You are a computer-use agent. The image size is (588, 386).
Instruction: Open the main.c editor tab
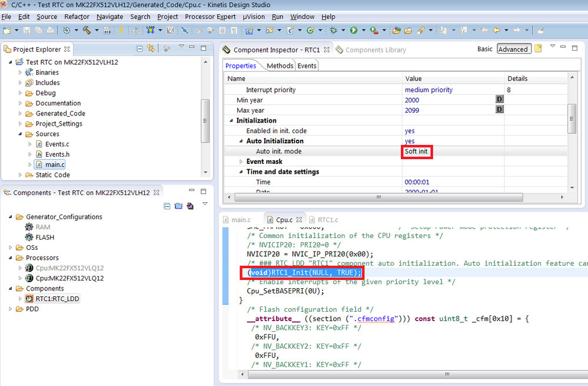click(x=241, y=220)
